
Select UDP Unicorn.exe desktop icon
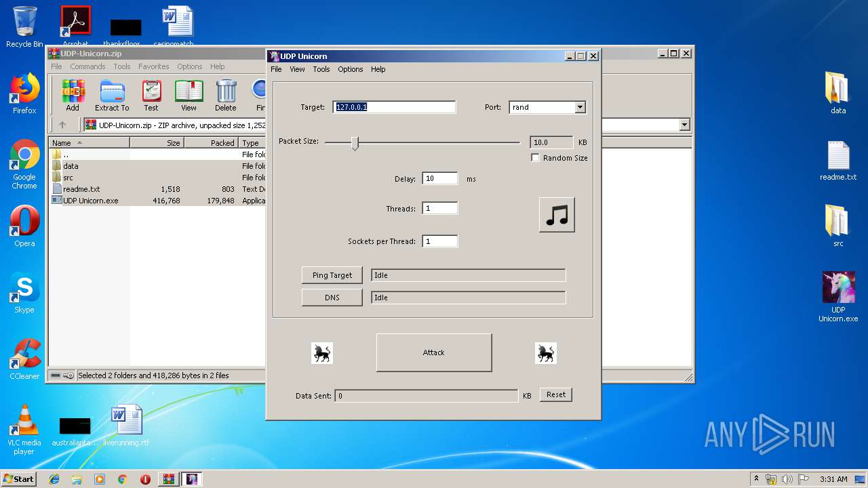838,297
